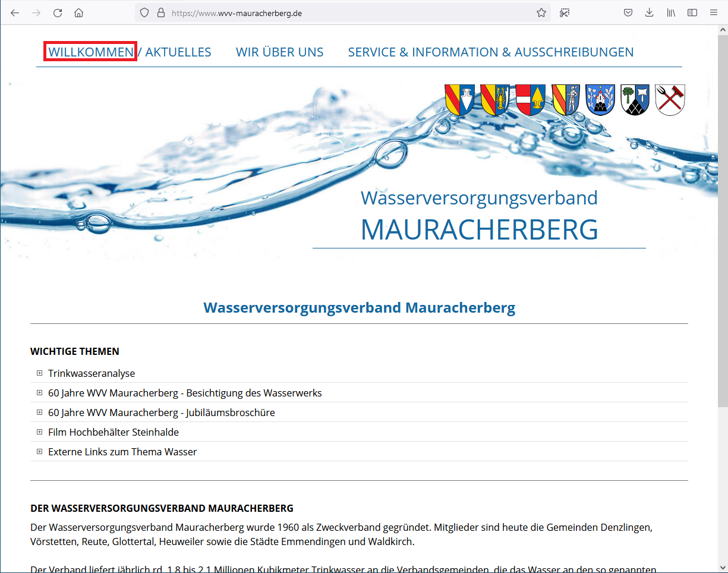Viewport: 728px width, 573px height.
Task: Open the Firefox screenshot tool icon
Action: (x=565, y=12)
